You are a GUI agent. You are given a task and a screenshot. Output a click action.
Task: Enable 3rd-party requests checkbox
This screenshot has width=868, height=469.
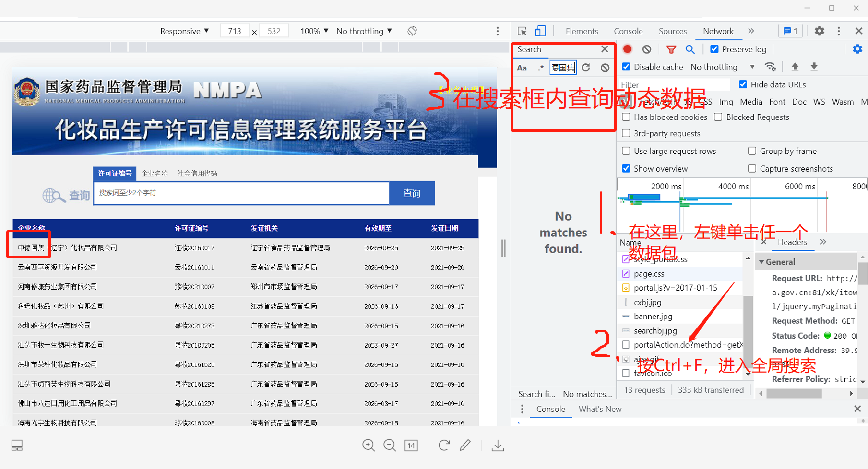tap(626, 133)
